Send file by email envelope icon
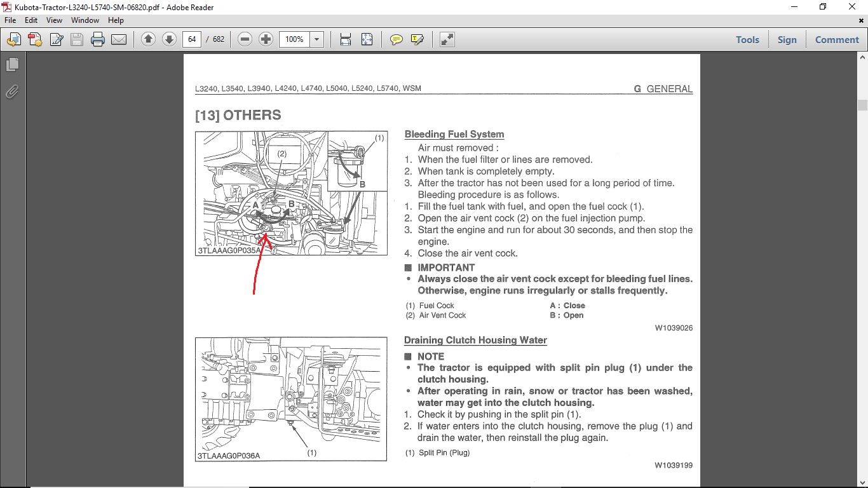This screenshot has width=868, height=488. [x=119, y=39]
